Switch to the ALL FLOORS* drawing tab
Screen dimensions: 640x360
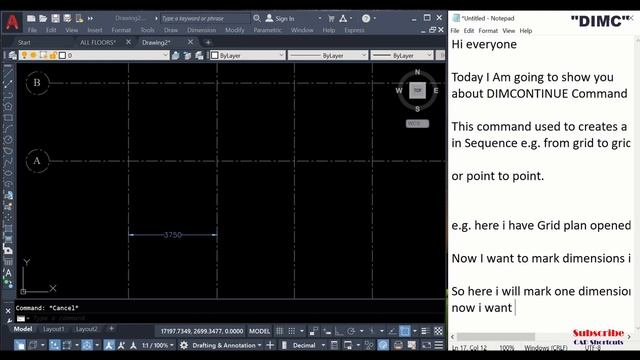(x=98, y=42)
